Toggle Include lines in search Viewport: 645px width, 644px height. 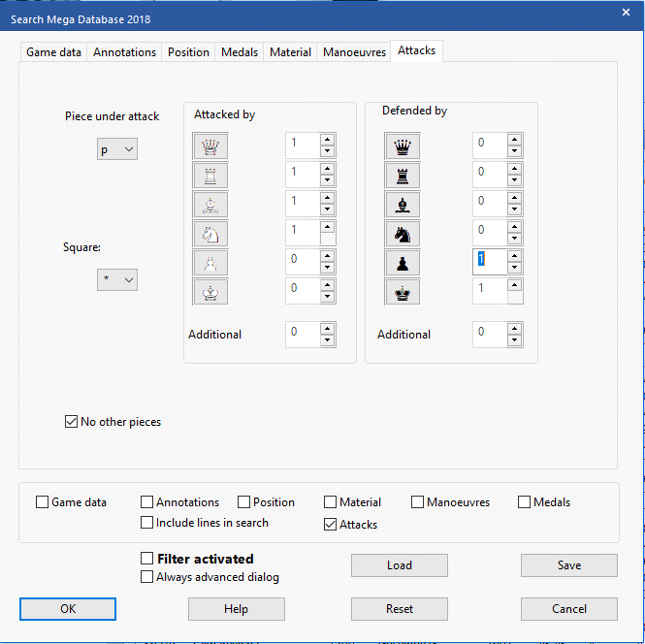pyautogui.click(x=146, y=523)
